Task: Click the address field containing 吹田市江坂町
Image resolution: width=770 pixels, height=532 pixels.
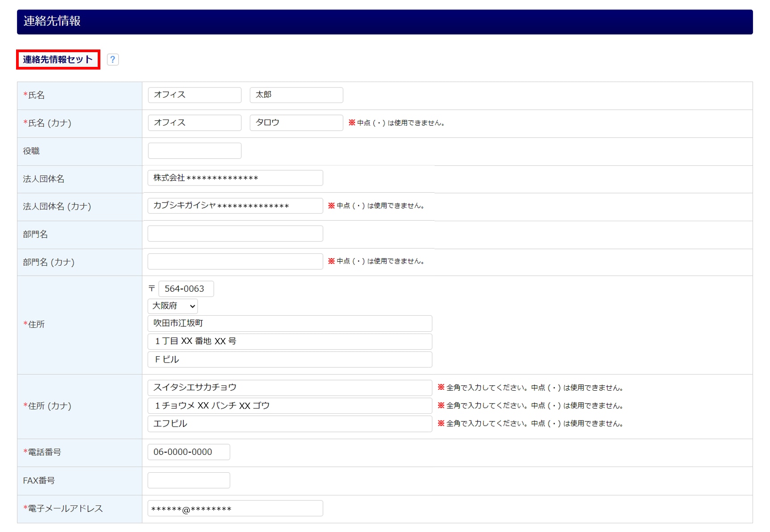Action: point(290,323)
